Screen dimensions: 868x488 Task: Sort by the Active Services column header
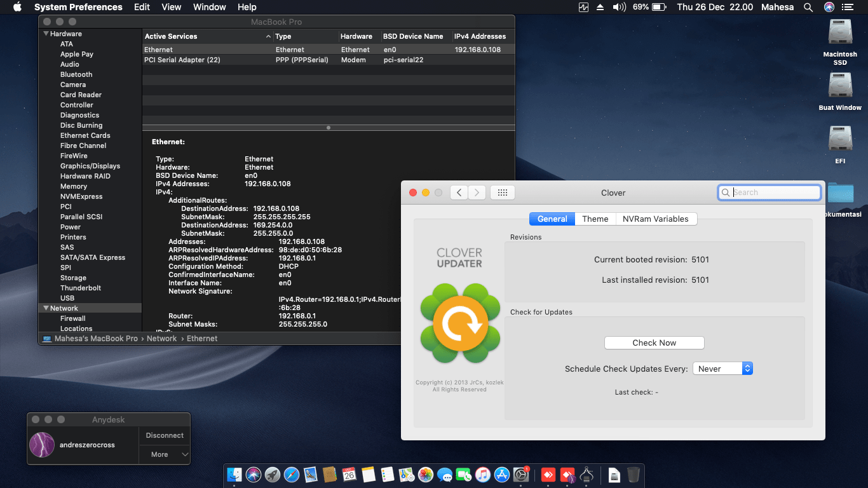coord(207,36)
